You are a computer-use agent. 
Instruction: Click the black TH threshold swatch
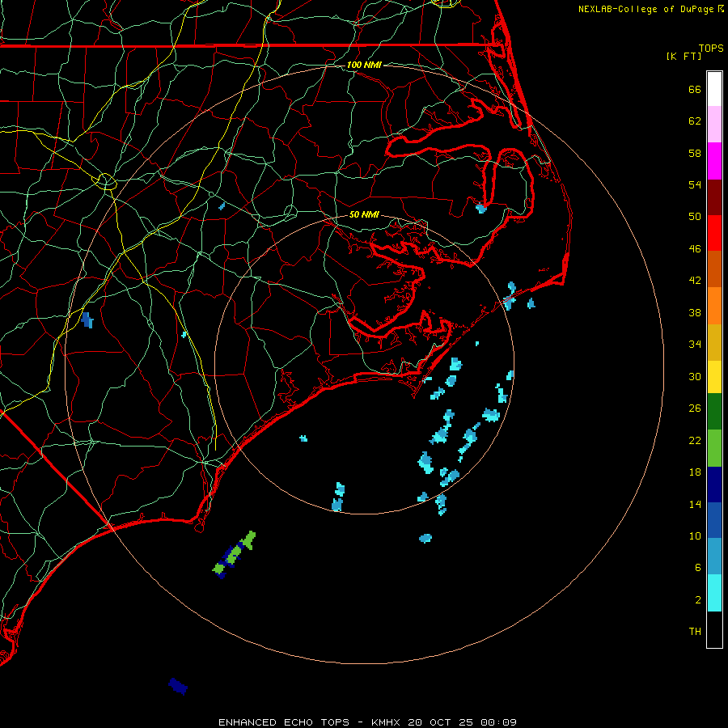click(x=714, y=629)
